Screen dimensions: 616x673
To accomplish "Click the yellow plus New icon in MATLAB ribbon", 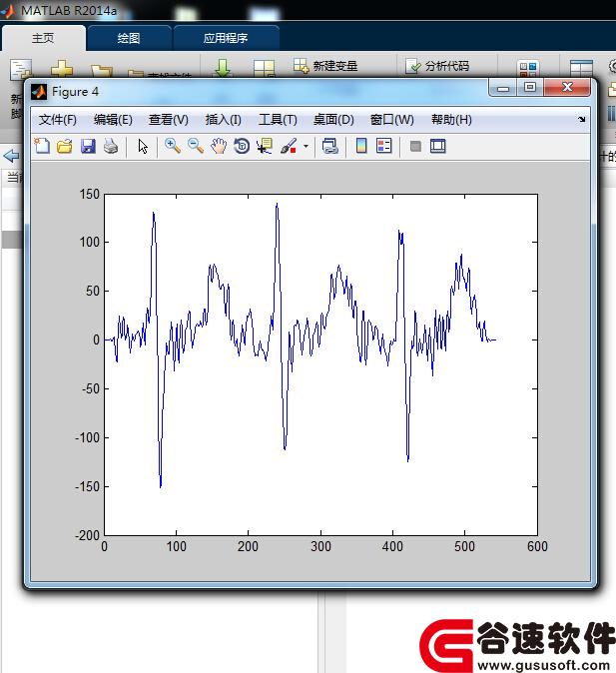I will point(62,69).
